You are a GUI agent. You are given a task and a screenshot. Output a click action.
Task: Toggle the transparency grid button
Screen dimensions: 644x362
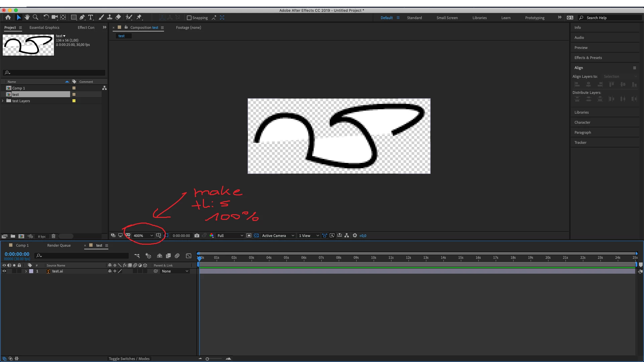256,236
